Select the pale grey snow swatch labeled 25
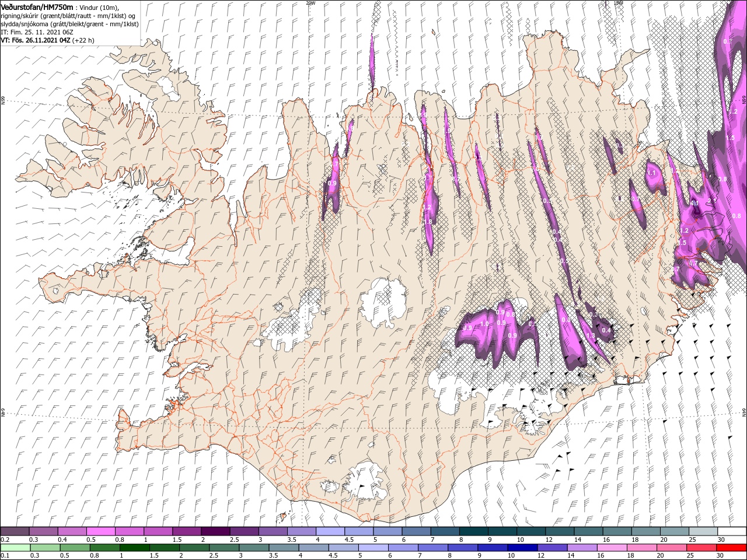Image resolution: width=747 pixels, height=560 pixels. 703,531
